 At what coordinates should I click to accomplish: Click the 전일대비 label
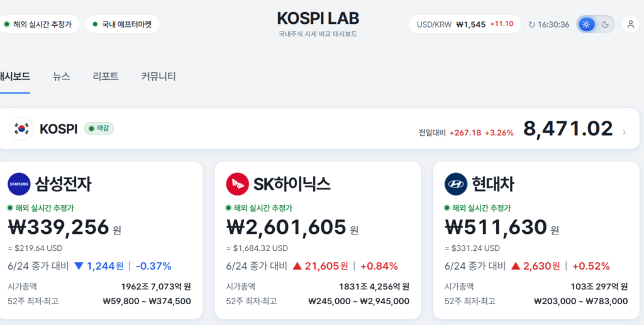point(432,133)
